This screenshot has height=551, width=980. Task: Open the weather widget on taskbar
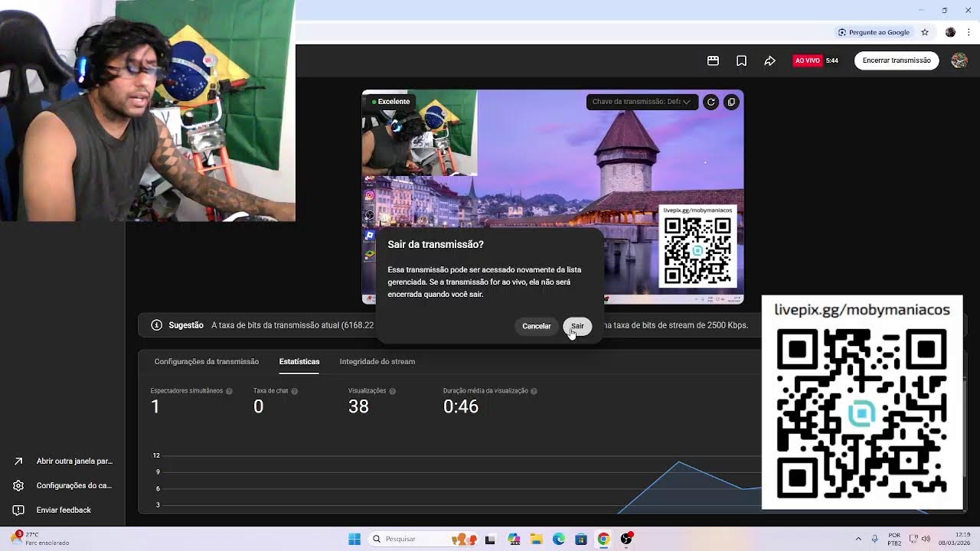[x=40, y=539]
